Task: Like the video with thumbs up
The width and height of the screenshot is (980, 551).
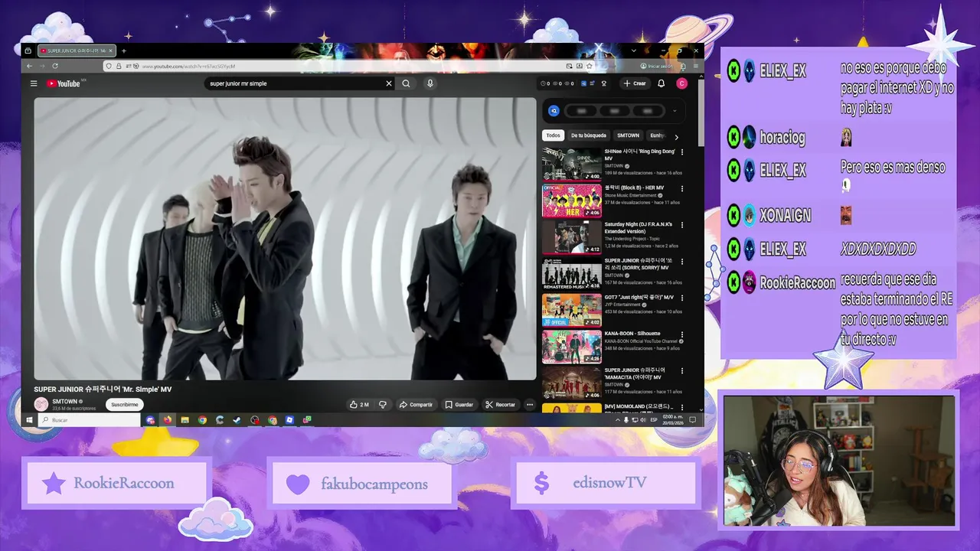Action: pos(359,405)
